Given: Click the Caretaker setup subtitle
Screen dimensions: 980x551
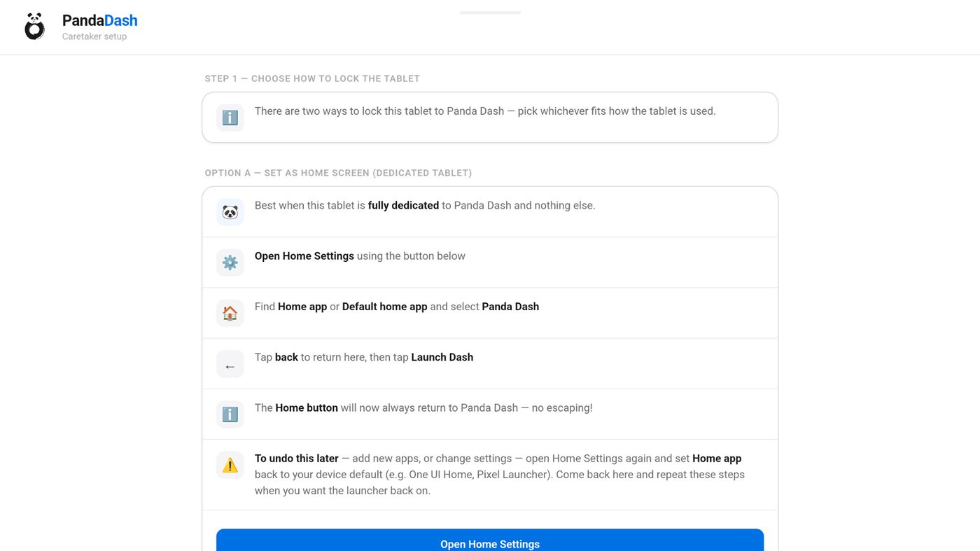Looking at the screenshot, I should click(94, 36).
